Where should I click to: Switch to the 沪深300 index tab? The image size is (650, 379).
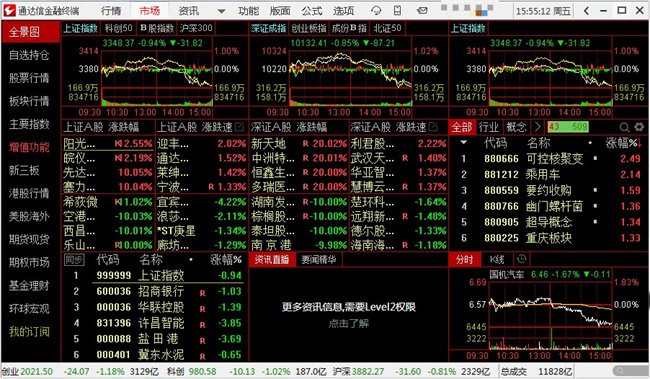[x=196, y=28]
